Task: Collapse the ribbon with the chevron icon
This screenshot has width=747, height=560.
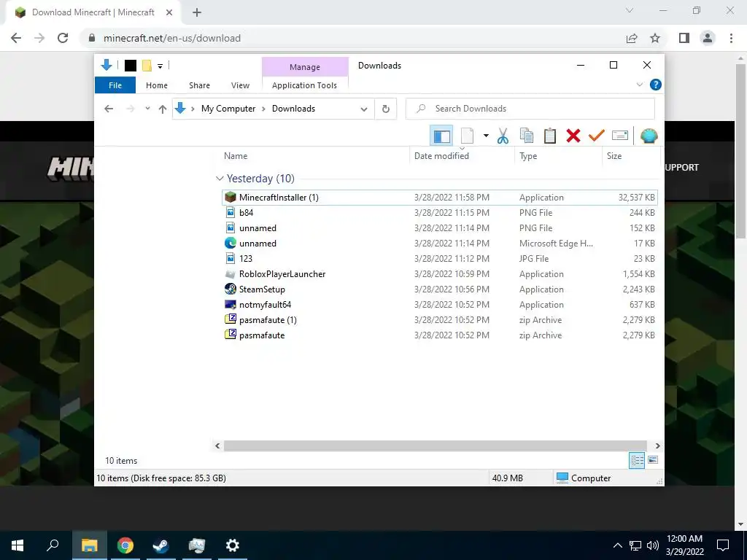Action: pos(640,85)
